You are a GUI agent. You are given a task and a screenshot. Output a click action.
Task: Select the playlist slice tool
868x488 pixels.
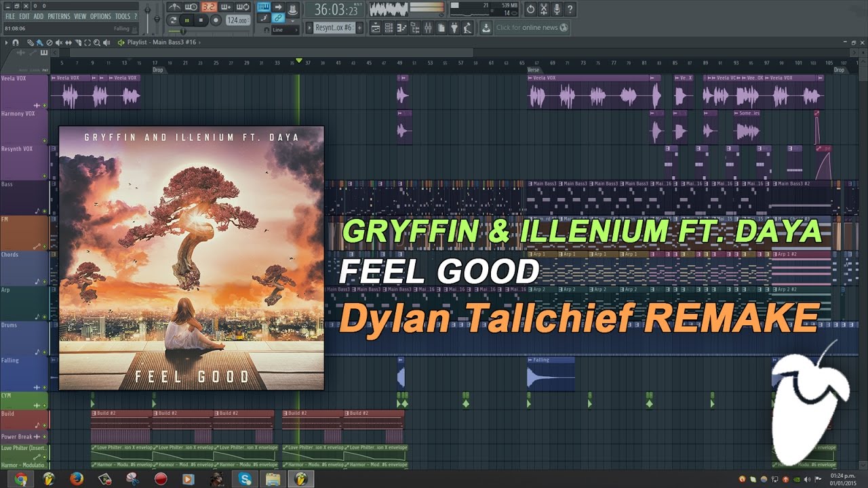click(x=78, y=42)
